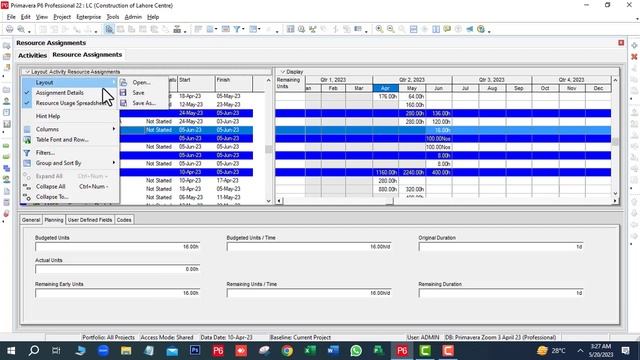Open Word from the taskbar
Image resolution: width=640 pixels, height=360 pixels.
pos(333,351)
